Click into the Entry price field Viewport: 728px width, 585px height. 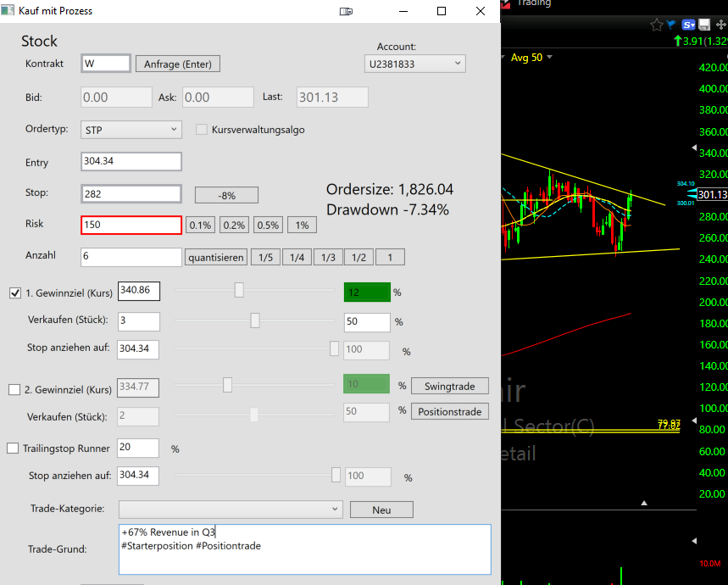tap(131, 162)
